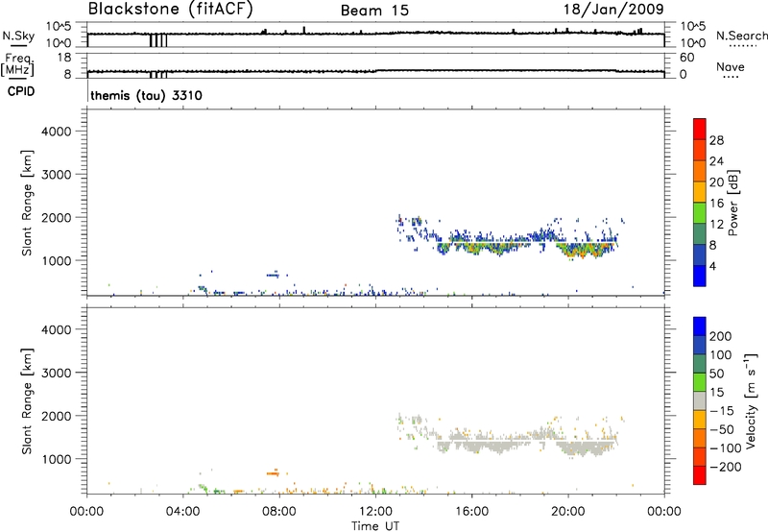768x532 pixels.
Task: Select the "themis (tau) 3310" CPID text
Action: coord(147,95)
